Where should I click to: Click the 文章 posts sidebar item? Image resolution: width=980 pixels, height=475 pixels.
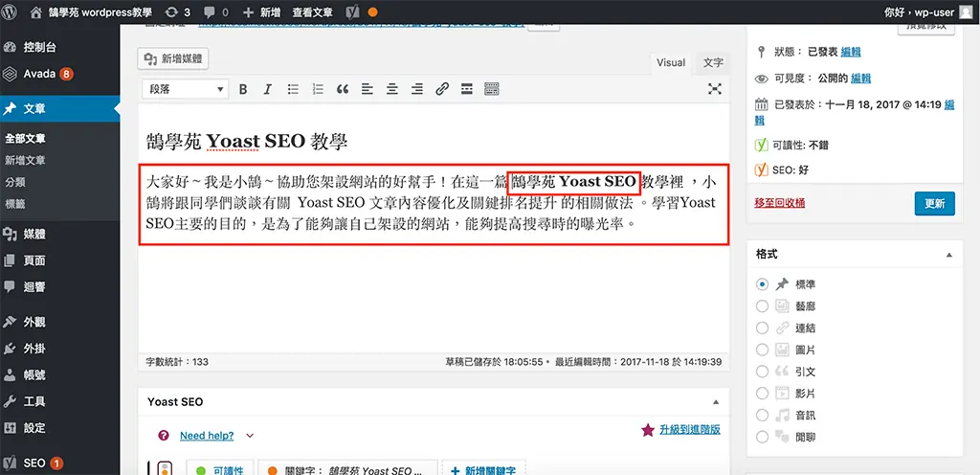tap(60, 109)
